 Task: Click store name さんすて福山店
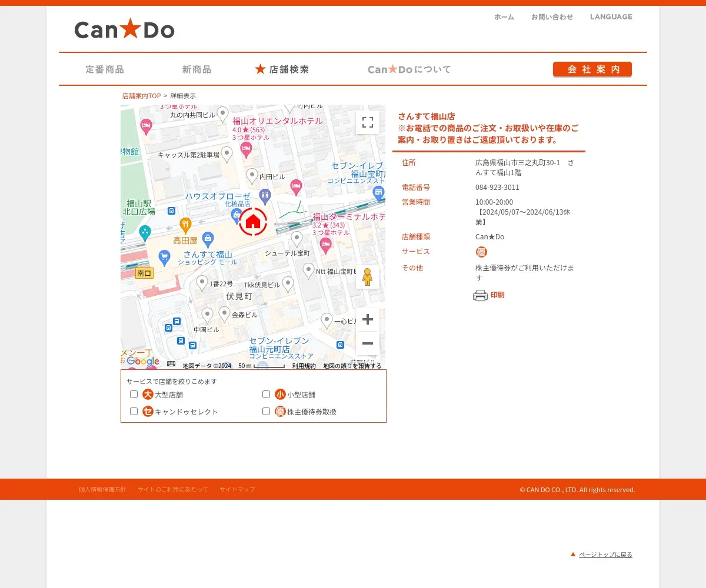tap(427, 116)
